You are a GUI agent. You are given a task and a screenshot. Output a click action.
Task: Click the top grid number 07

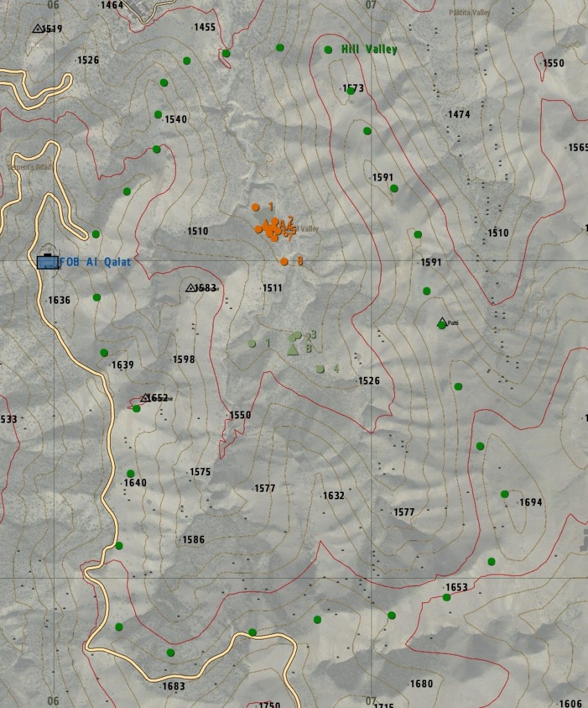coord(371,5)
